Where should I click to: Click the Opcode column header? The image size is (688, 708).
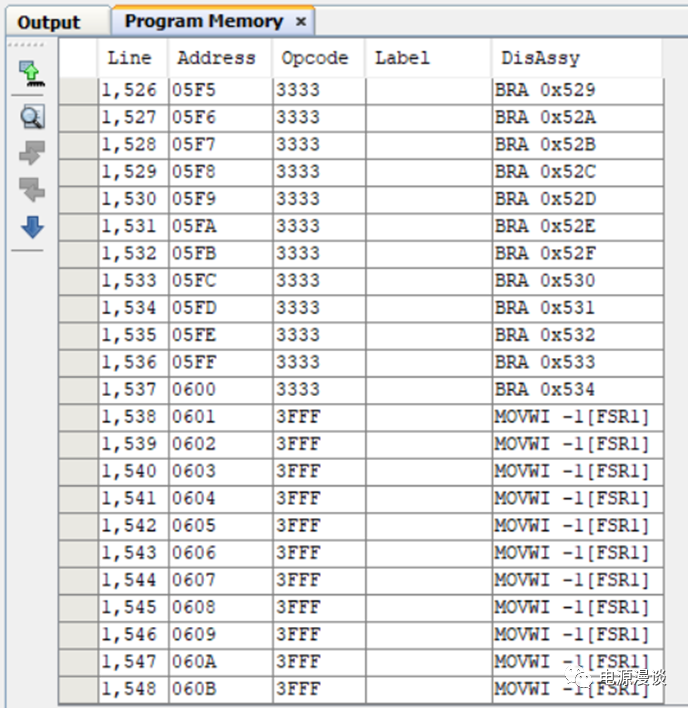click(x=315, y=58)
